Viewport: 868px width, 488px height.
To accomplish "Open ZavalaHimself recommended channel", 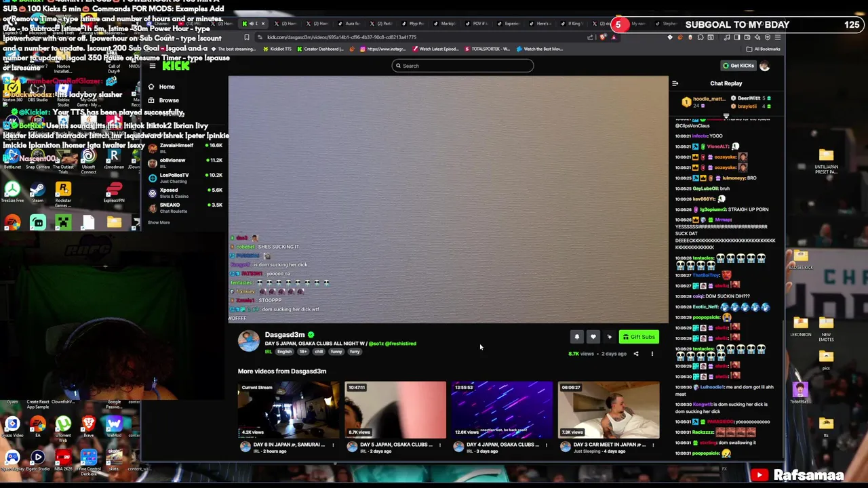I will 184,148.
